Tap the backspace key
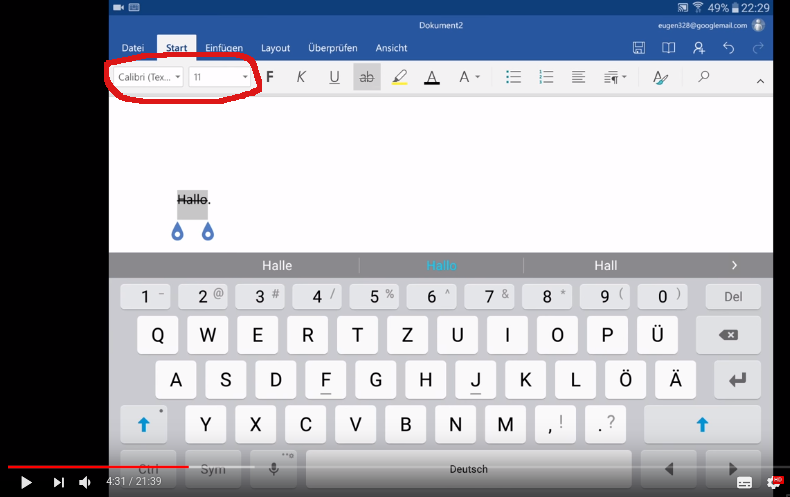Viewport: 790px width, 497px height. coord(728,335)
